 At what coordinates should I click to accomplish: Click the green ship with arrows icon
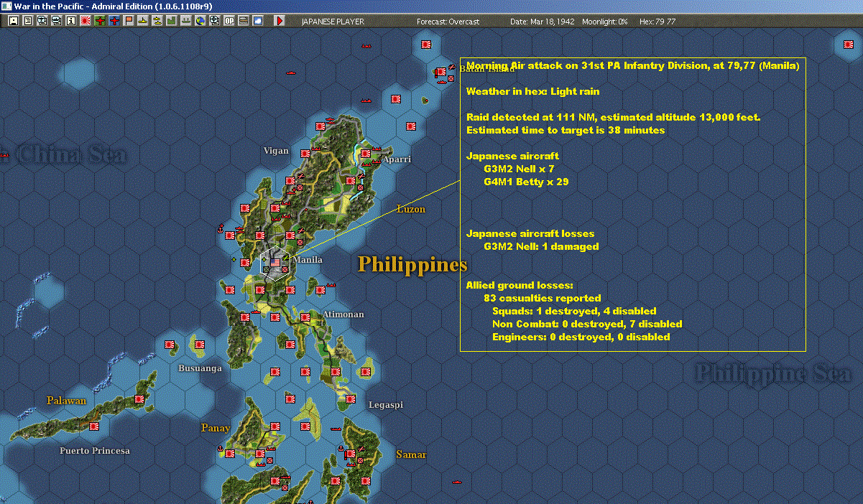(186, 22)
